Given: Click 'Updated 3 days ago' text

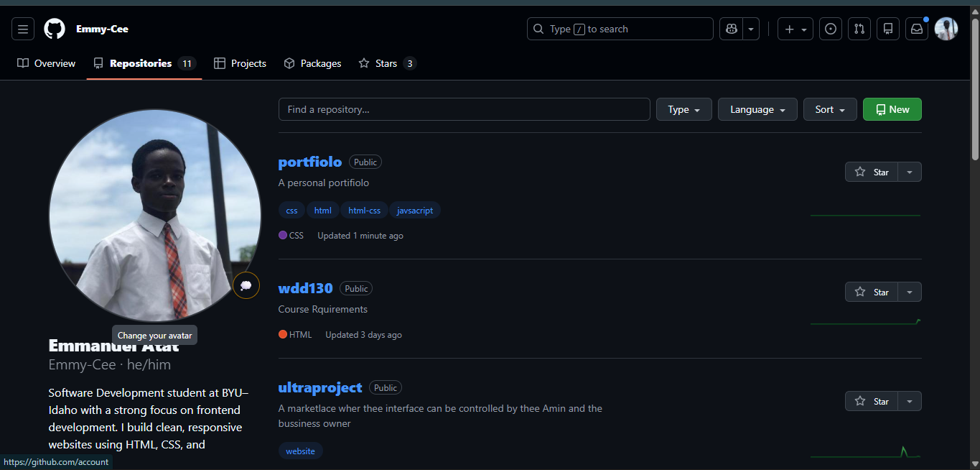Looking at the screenshot, I should click(x=363, y=335).
